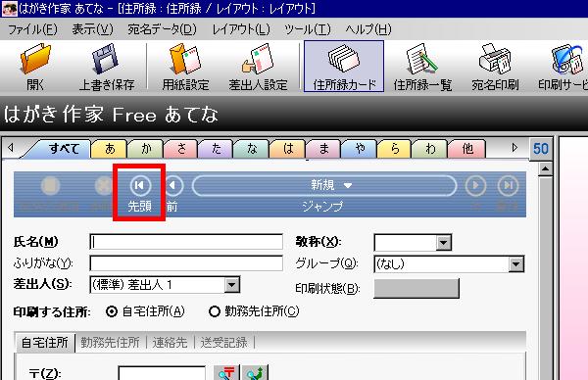Image resolution: width=588 pixels, height=380 pixels.
Task: Select the あ index tab
Action: click(110, 149)
